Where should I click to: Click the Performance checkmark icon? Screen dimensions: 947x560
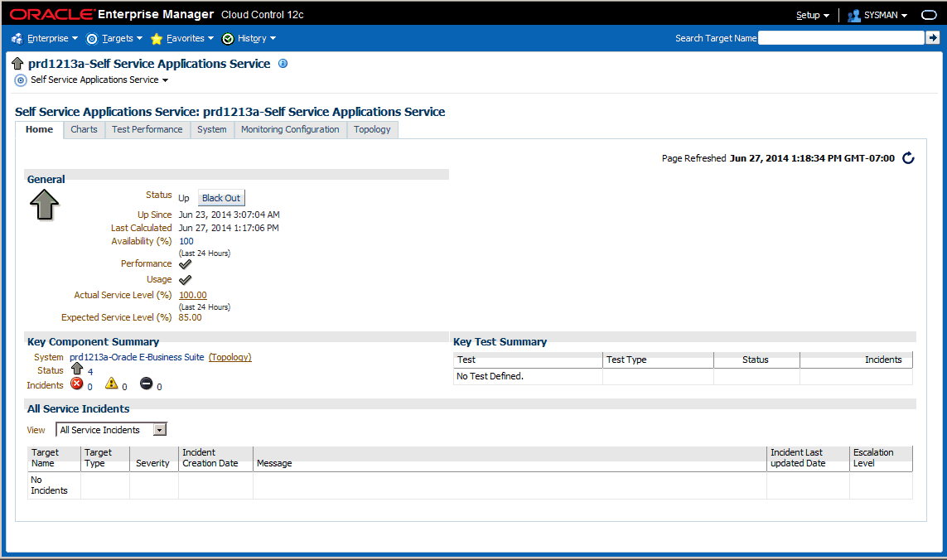186,264
